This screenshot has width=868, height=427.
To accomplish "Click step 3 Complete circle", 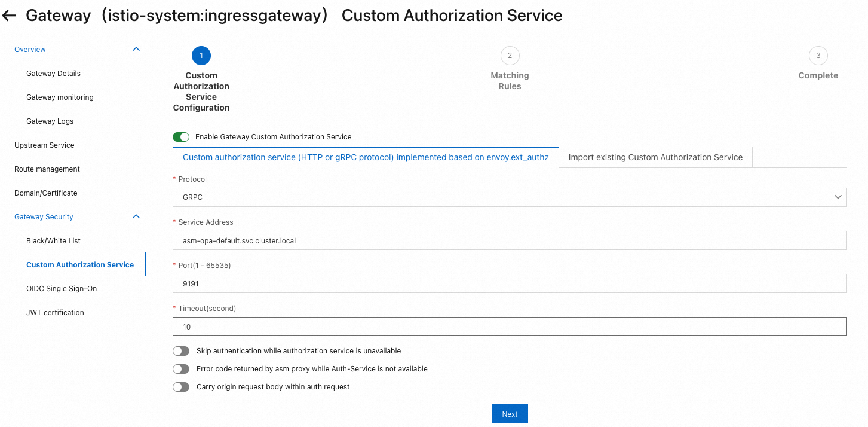I will pyautogui.click(x=818, y=56).
